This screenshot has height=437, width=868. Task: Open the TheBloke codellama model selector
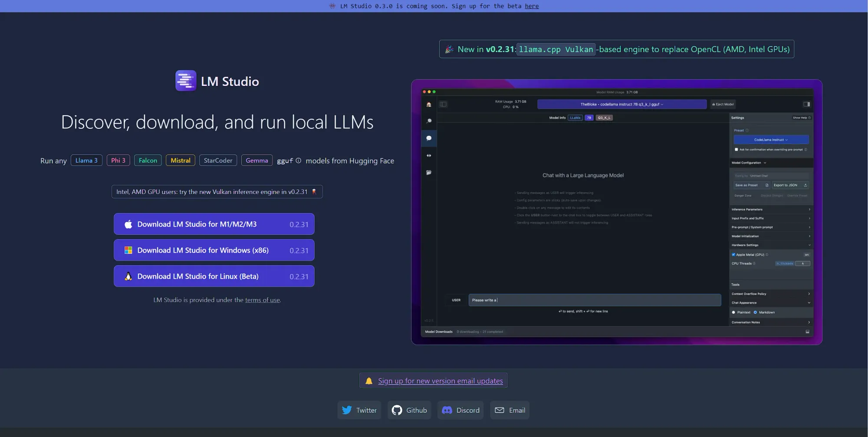point(621,104)
